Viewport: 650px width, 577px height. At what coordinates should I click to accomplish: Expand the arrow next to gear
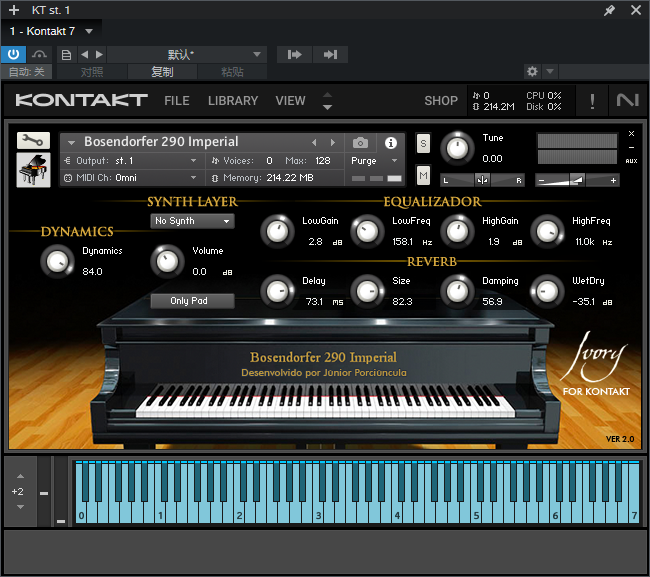click(x=550, y=71)
